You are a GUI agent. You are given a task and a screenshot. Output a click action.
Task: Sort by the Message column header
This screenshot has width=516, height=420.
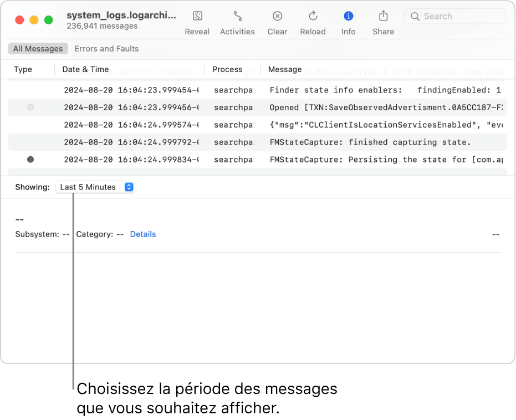coord(285,69)
